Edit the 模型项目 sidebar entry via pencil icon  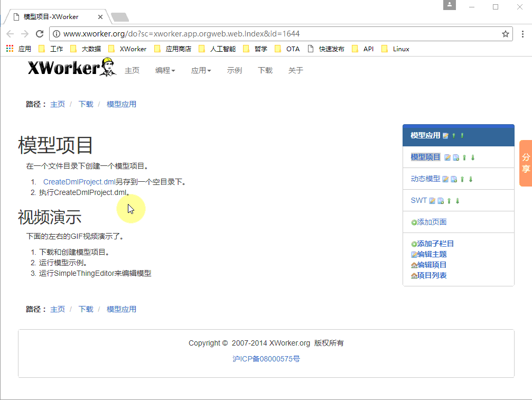pos(447,157)
